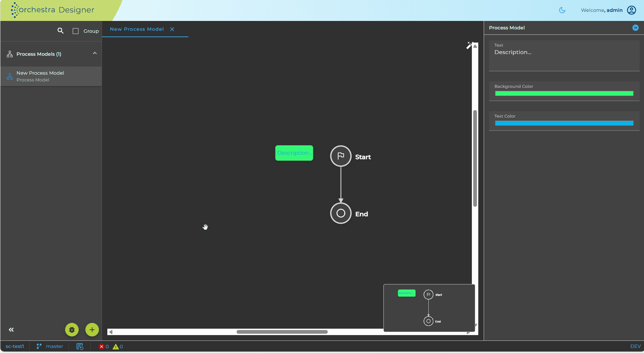Click the Description text input field

[x=564, y=56]
